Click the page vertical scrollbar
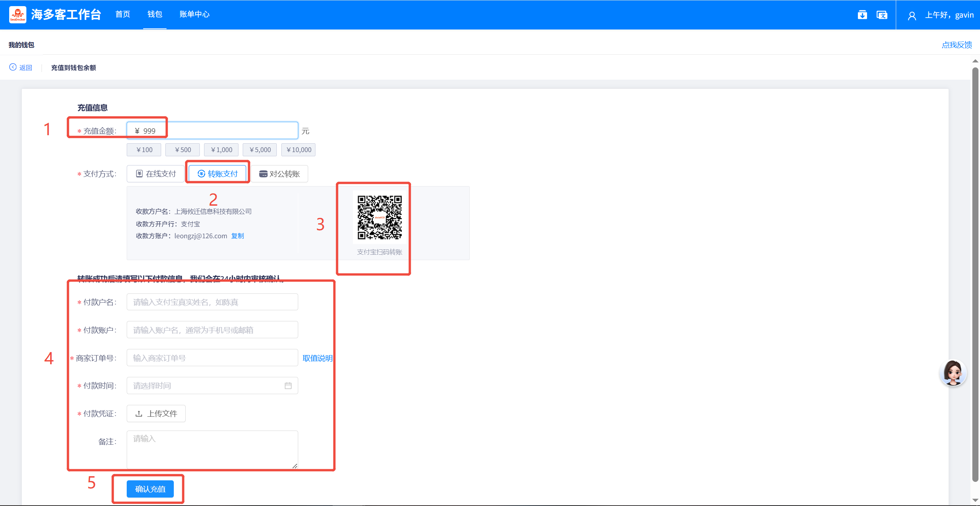 [x=975, y=268]
